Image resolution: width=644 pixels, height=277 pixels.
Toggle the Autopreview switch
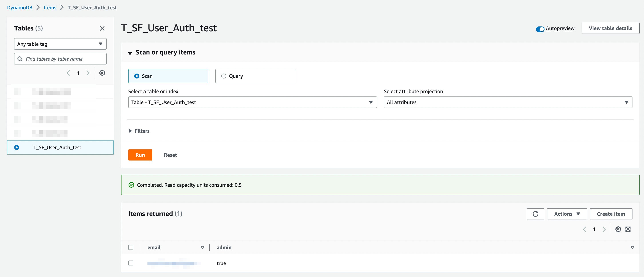point(540,29)
